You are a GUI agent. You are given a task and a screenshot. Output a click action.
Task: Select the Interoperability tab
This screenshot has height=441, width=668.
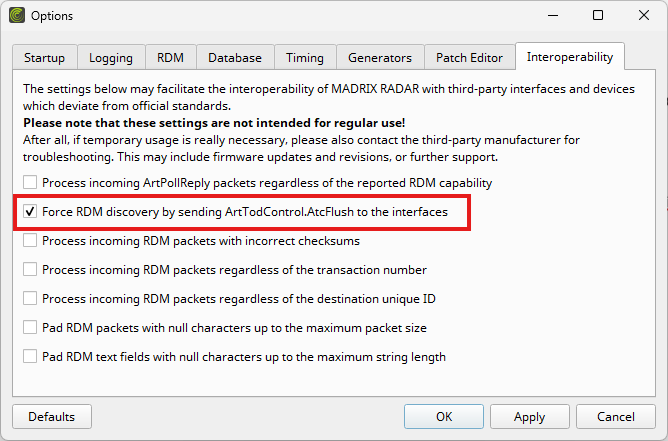click(570, 56)
